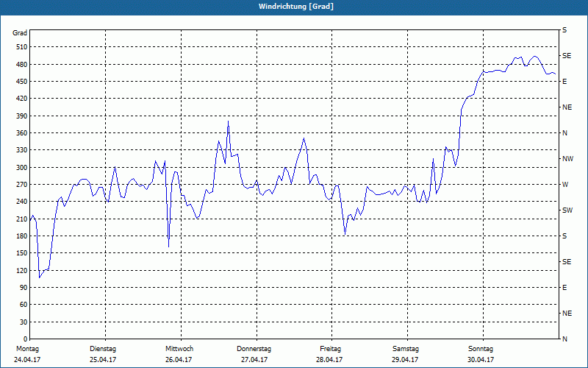Click the date 28.04.17

coord(329,360)
